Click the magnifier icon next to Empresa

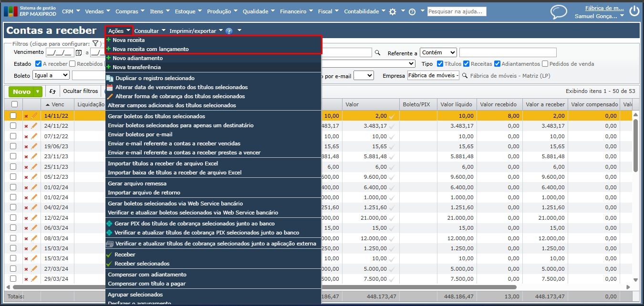[465, 75]
